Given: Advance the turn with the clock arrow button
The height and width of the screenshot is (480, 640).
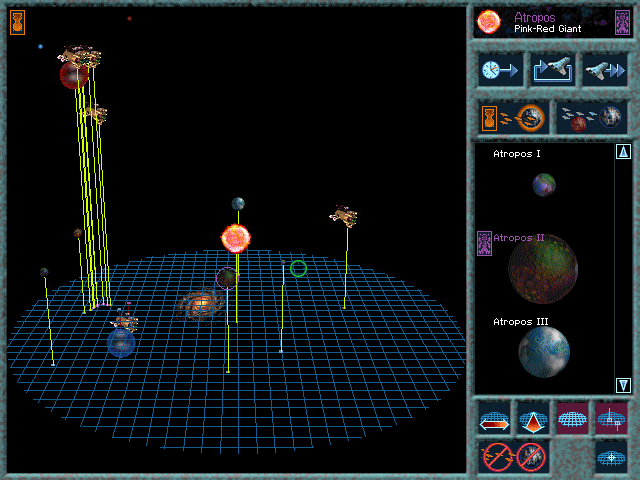Looking at the screenshot, I should click(x=500, y=70).
